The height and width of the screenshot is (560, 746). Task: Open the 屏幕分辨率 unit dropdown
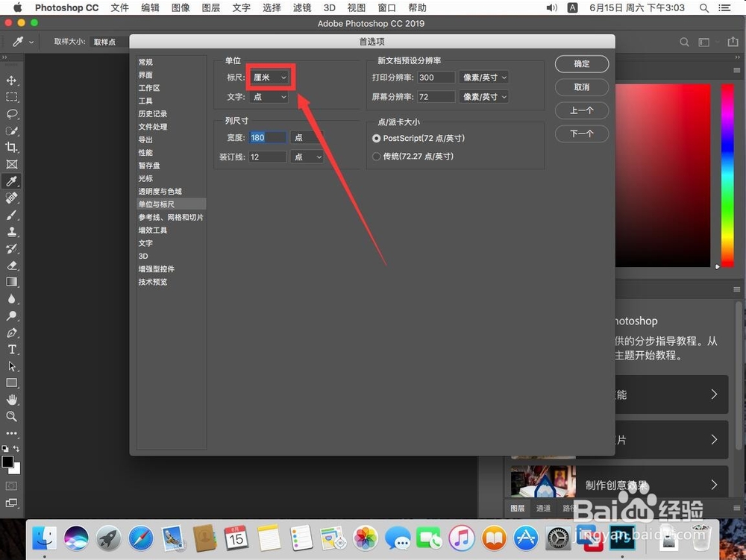483,97
